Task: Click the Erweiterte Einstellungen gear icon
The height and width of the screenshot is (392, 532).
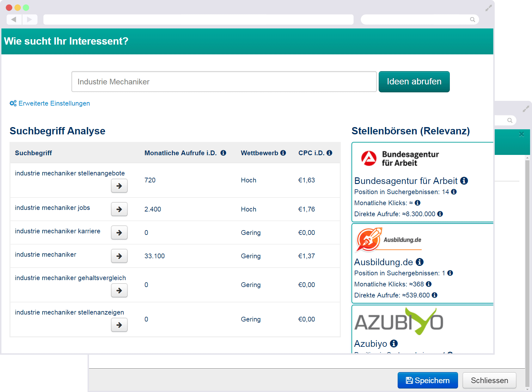Action: coord(13,103)
